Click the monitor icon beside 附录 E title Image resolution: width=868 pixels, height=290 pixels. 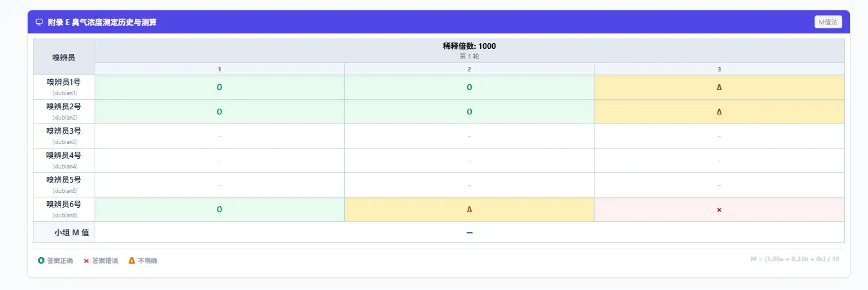point(39,22)
